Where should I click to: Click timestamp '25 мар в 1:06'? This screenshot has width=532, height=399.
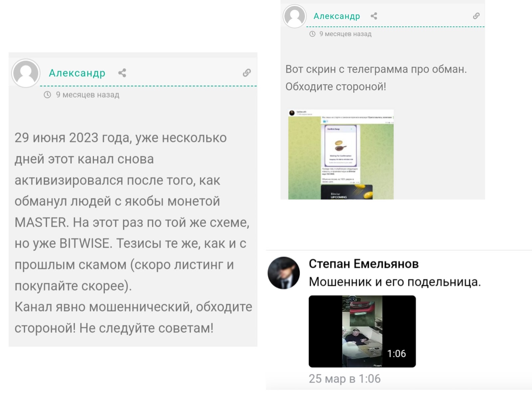tap(344, 379)
